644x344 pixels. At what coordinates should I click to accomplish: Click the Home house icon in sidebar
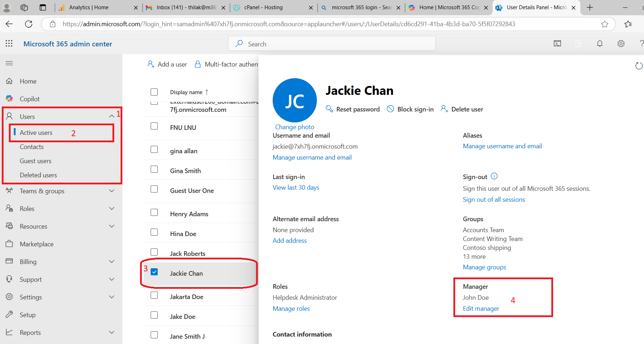pos(10,81)
